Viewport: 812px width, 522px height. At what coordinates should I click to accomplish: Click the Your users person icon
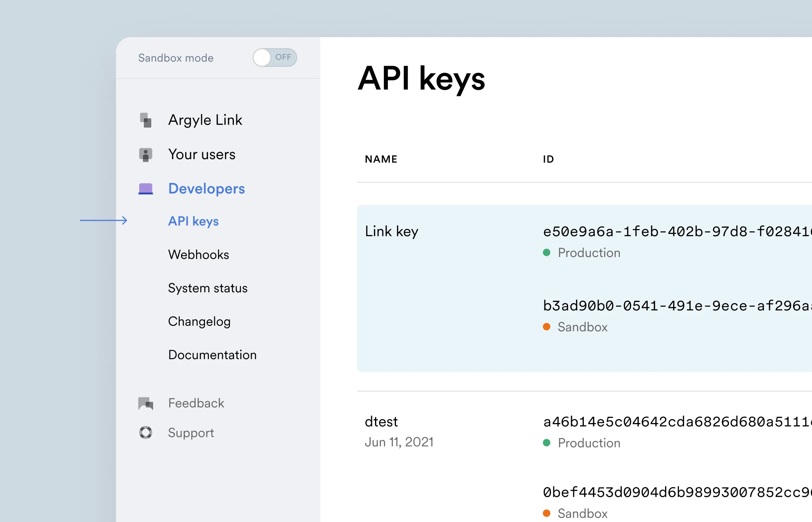point(146,155)
